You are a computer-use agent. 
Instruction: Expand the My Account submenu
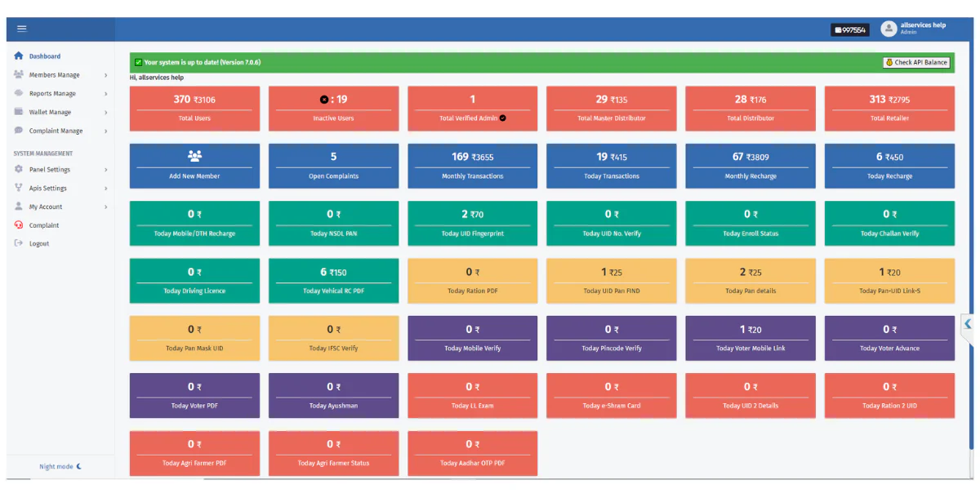click(x=105, y=207)
